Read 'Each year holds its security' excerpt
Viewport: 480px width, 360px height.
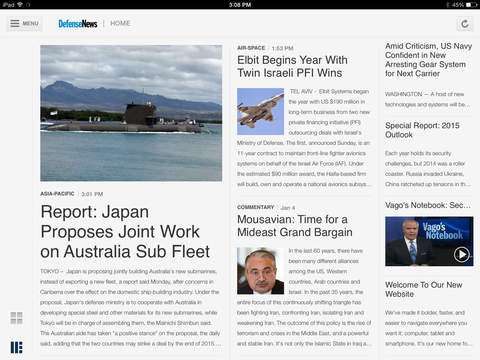pyautogui.click(x=428, y=169)
